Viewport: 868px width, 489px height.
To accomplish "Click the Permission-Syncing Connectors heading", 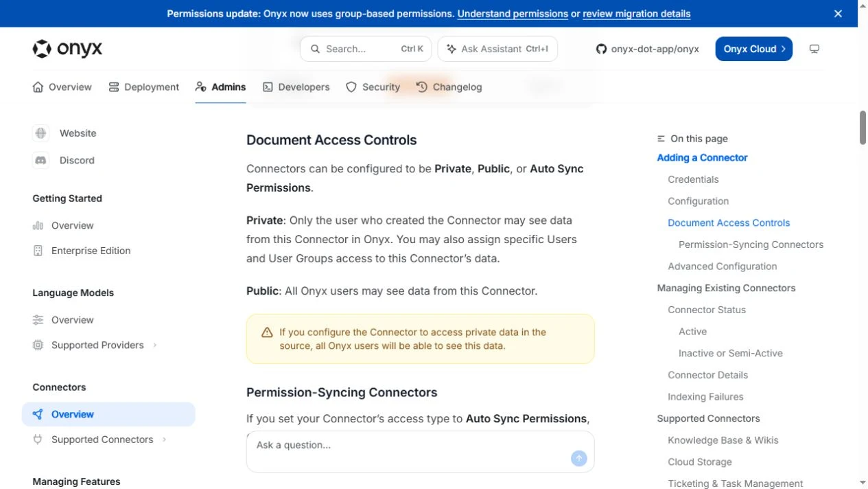I will point(342,393).
